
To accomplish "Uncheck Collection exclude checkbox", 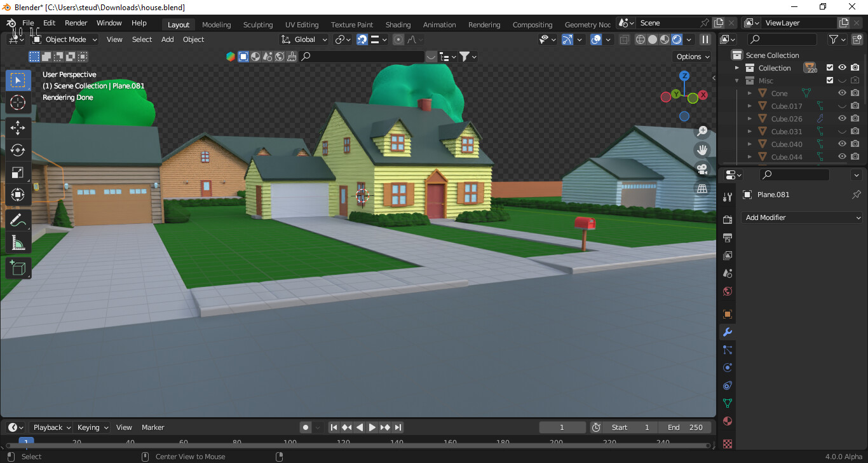I will [829, 67].
